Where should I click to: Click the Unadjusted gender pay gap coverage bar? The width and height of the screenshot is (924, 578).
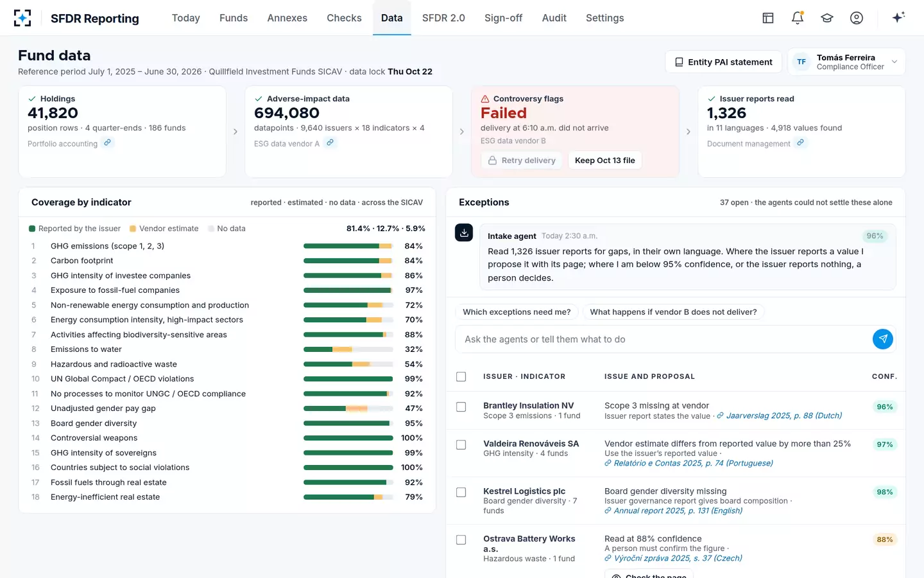348,408
